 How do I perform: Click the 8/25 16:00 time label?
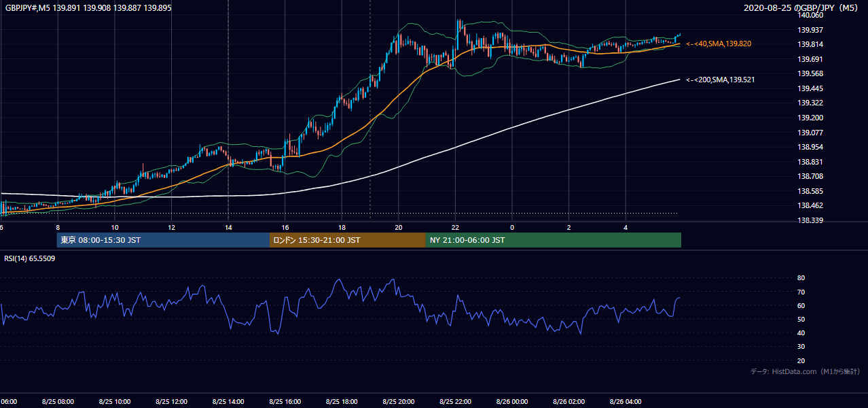coord(285,402)
